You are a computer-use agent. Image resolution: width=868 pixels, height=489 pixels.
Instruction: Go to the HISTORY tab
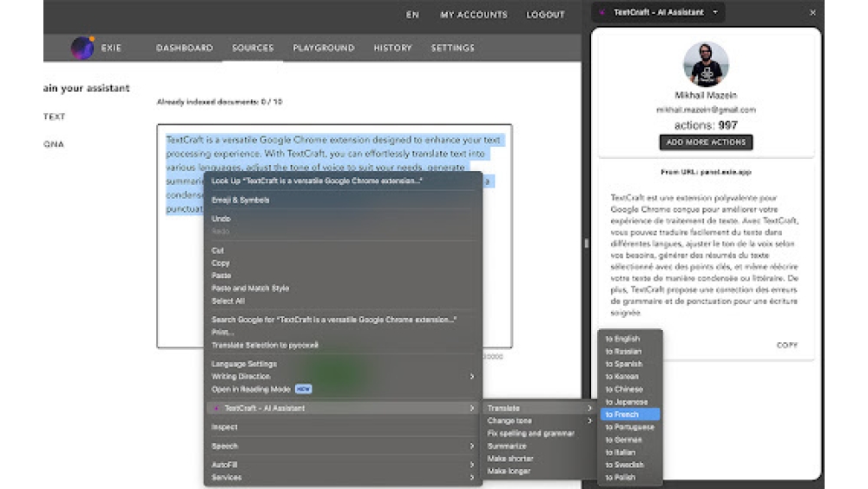(392, 48)
